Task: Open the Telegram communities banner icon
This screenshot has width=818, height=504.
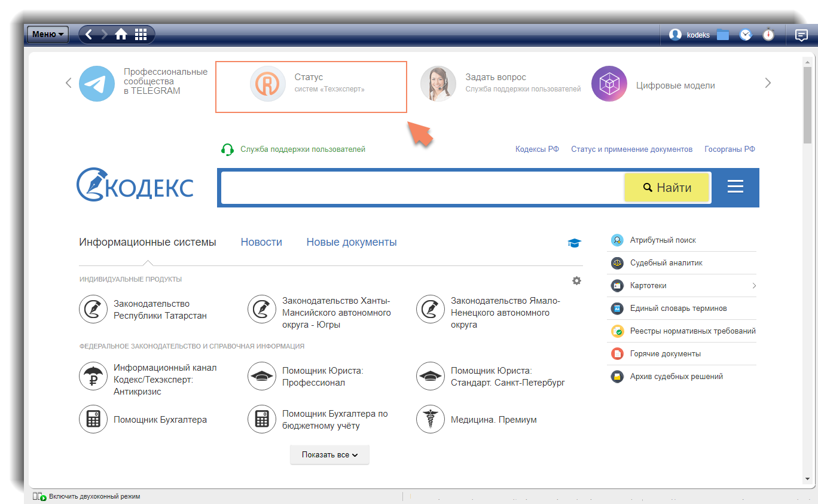Action: pyautogui.click(x=97, y=84)
